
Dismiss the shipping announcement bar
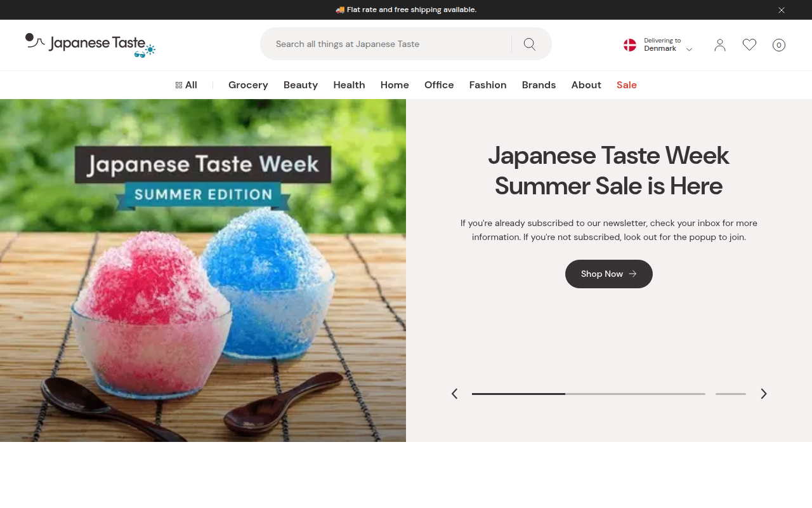[x=782, y=10]
